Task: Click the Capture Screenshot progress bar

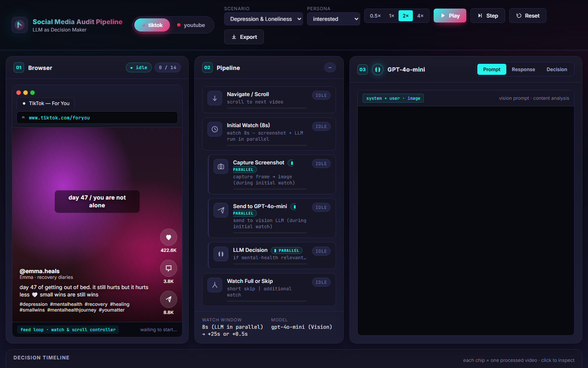Action: point(270,189)
